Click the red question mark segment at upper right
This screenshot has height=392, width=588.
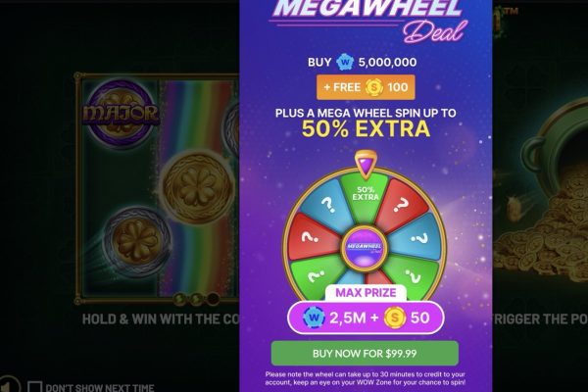[402, 206]
